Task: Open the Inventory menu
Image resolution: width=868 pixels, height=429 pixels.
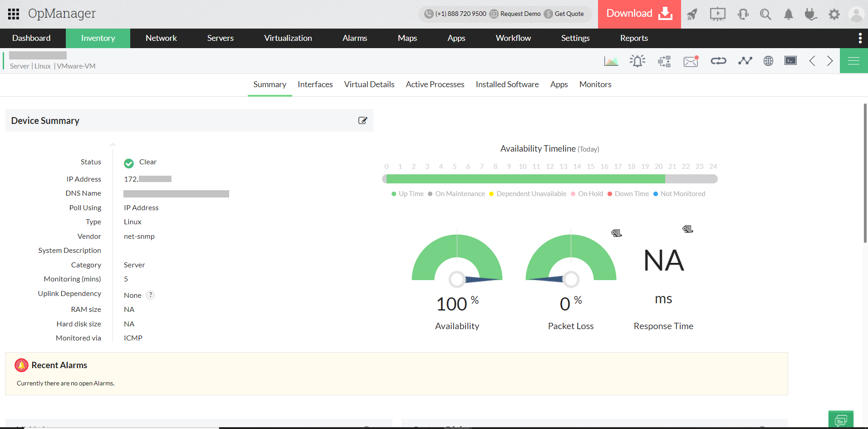Action: [x=98, y=38]
